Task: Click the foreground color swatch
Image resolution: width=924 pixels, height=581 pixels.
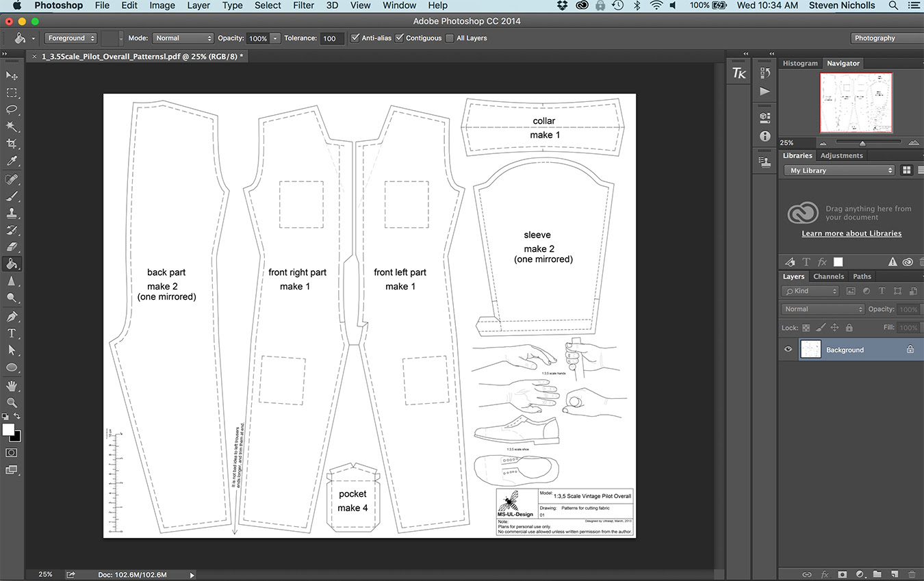Action: [8, 429]
